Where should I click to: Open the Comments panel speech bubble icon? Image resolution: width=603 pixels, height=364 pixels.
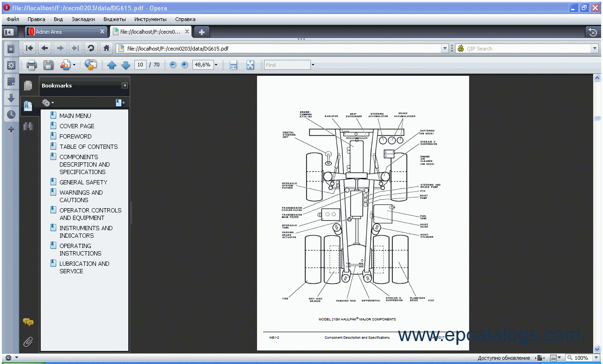coord(28,322)
